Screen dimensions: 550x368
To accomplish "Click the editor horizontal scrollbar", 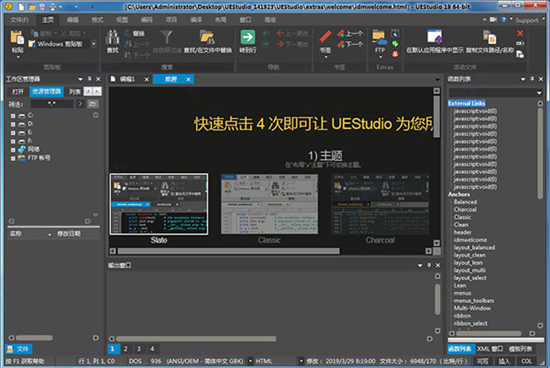I will click(228, 251).
